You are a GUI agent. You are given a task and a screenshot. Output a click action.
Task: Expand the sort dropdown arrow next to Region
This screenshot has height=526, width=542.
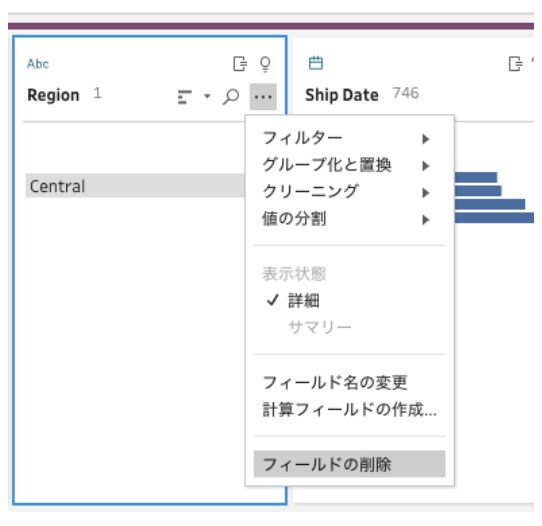pos(207,96)
